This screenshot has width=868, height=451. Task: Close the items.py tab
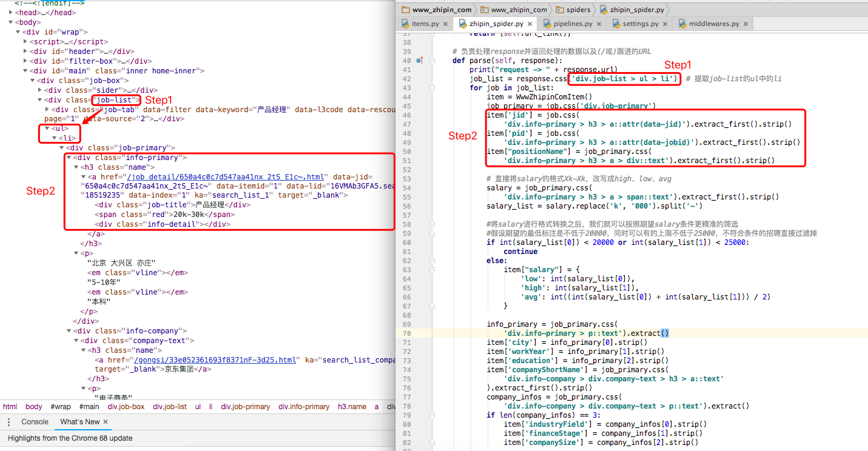pyautogui.click(x=445, y=24)
